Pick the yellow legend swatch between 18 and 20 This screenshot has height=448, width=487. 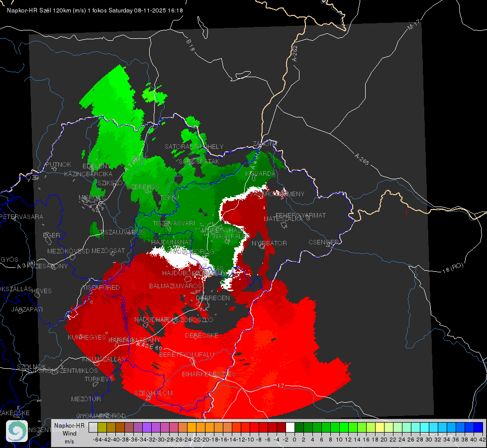[x=380, y=428]
